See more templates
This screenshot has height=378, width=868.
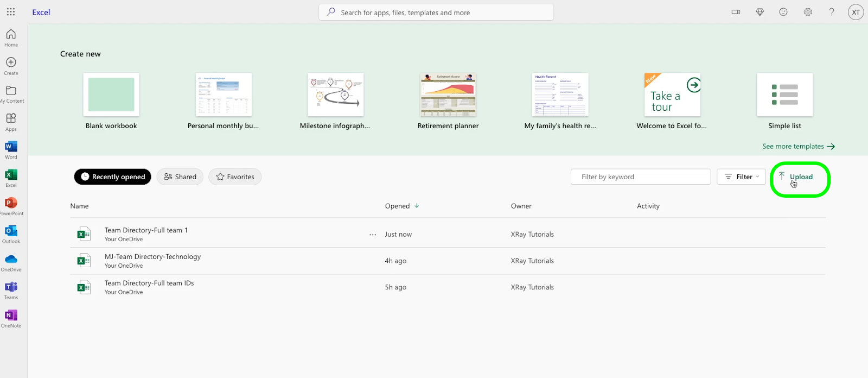799,147
